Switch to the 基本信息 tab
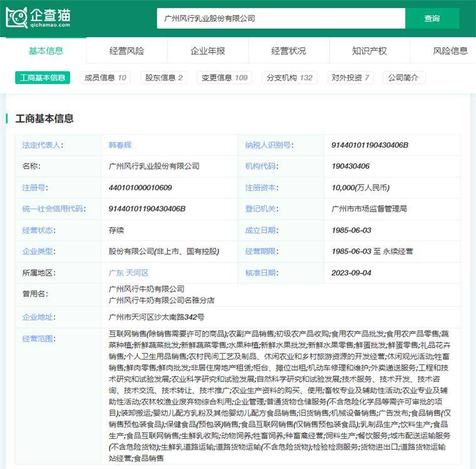476x469 pixels. (46, 51)
